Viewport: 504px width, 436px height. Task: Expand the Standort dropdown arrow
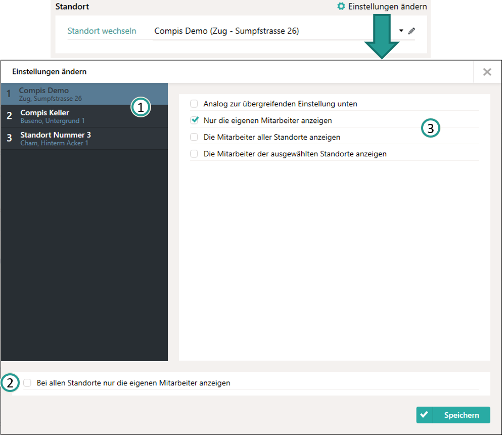(401, 31)
